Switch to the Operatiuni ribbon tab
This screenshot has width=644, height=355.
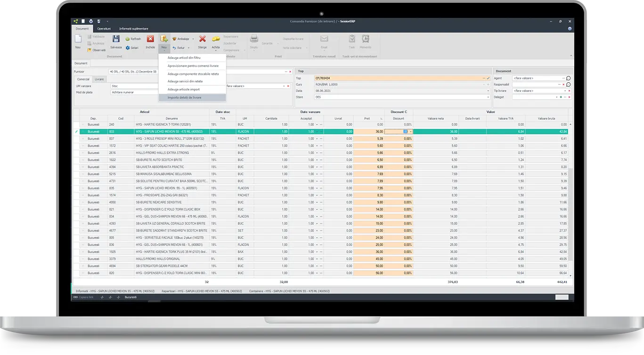pos(104,29)
